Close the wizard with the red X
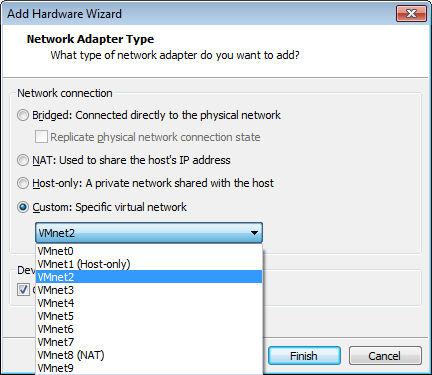 point(411,14)
